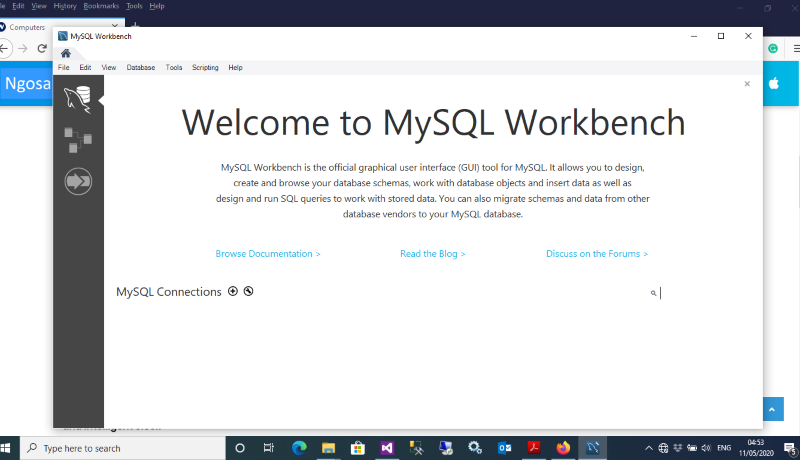Image resolution: width=800 pixels, height=460 pixels.
Task: Open the Workbench home tab icon
Action: 66,53
